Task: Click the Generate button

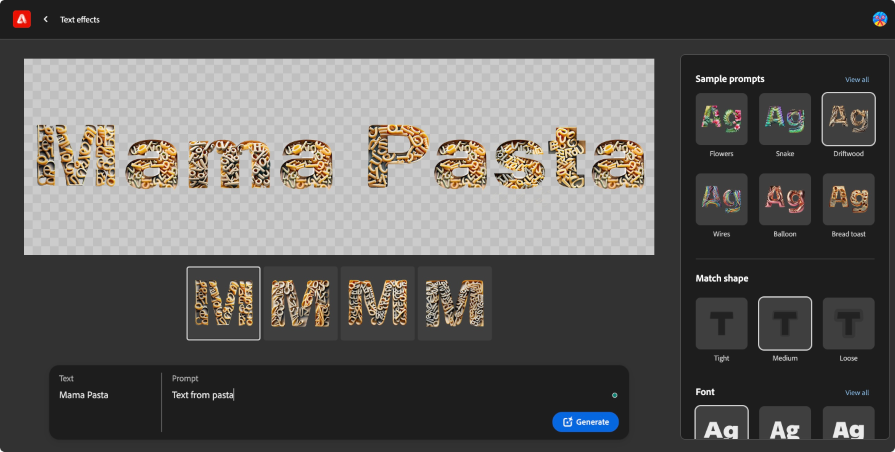Action: [585, 422]
